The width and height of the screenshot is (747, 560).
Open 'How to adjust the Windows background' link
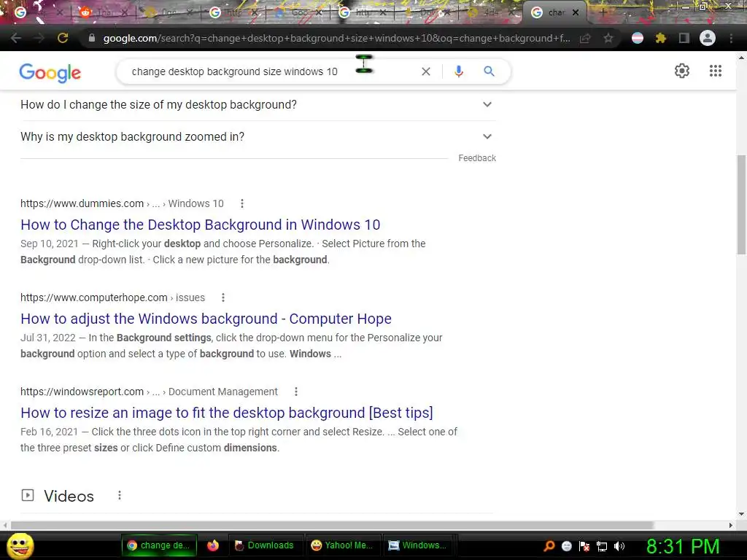coord(206,319)
